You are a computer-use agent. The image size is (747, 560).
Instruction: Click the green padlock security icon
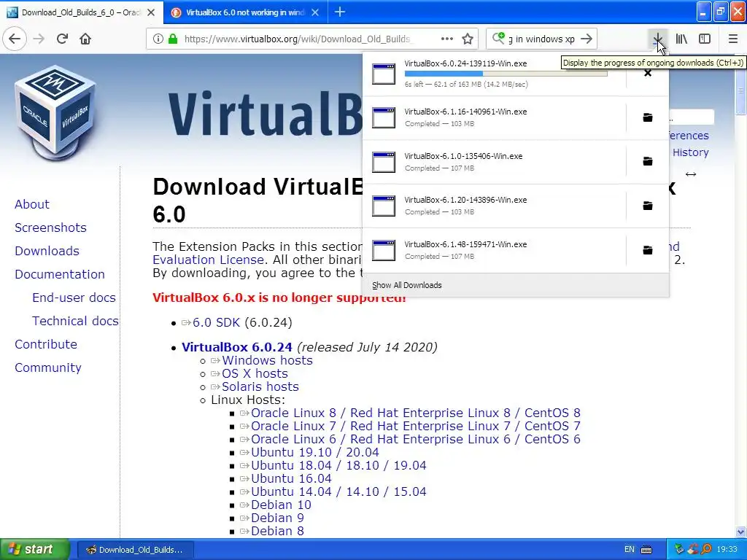(173, 39)
